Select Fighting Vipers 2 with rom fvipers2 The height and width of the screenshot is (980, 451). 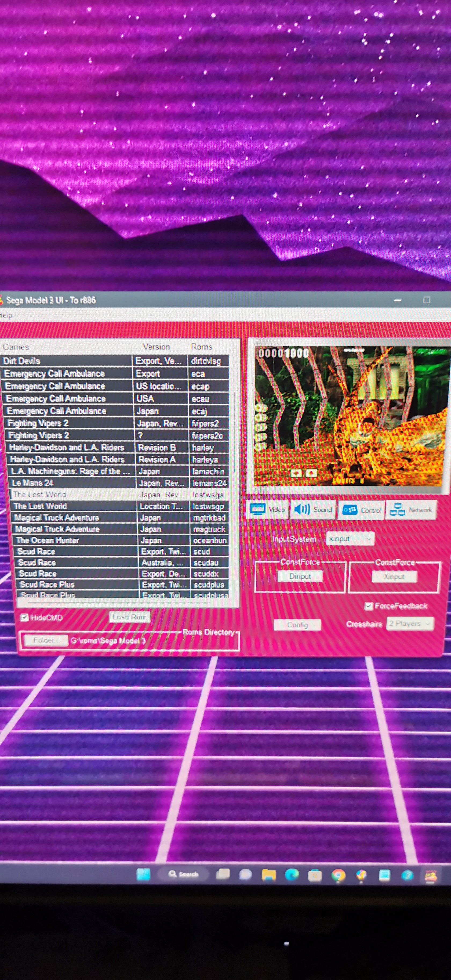click(117, 423)
